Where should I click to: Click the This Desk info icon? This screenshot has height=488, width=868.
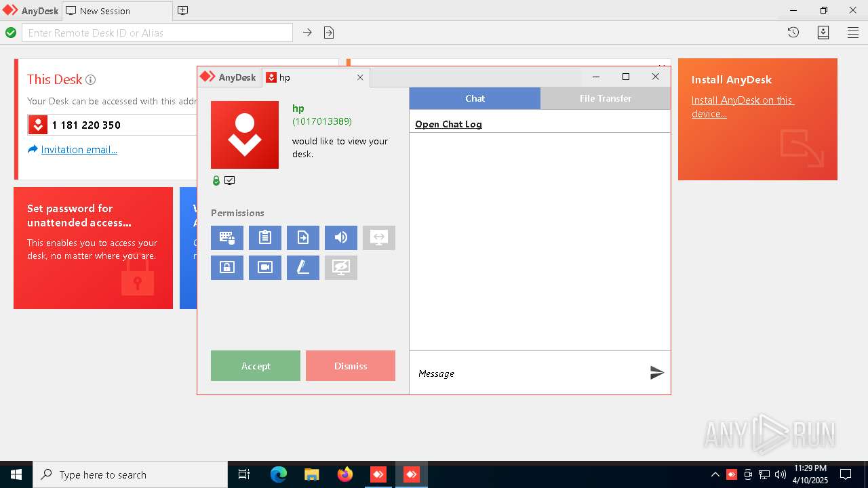click(90, 80)
